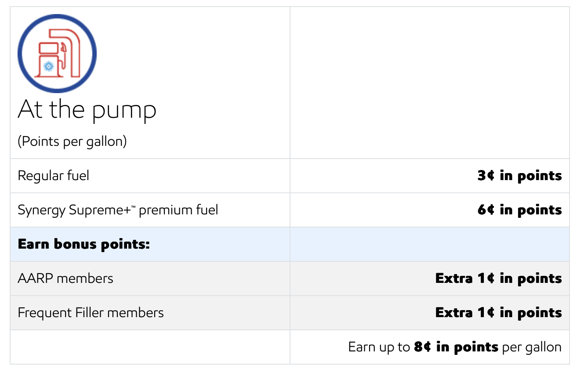This screenshot has width=588, height=376.
Task: Click AARP members' Extra 1¢ in points
Action: pyautogui.click(x=498, y=278)
